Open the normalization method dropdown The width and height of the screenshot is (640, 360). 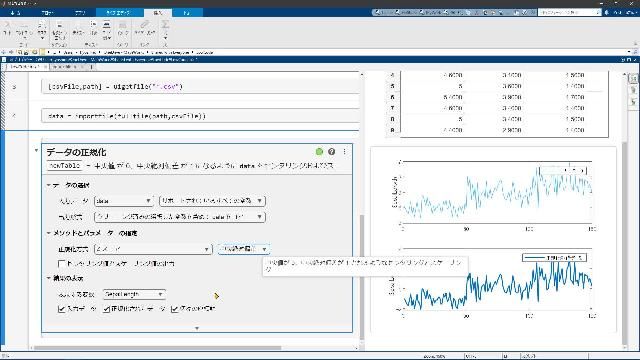point(153,249)
